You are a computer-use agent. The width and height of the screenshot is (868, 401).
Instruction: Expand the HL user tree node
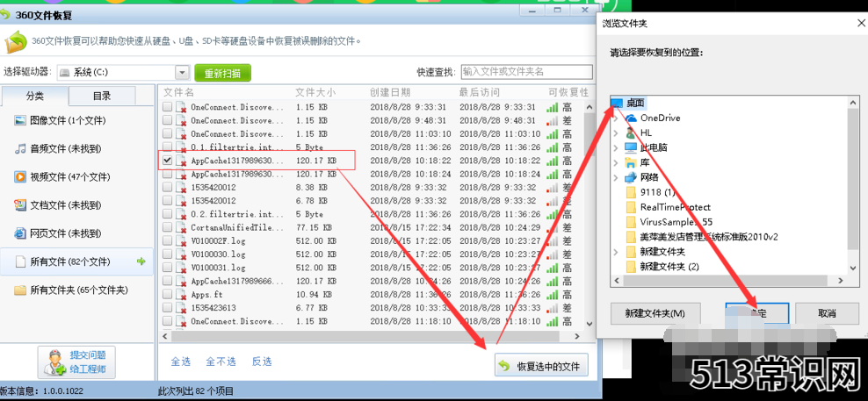616,132
